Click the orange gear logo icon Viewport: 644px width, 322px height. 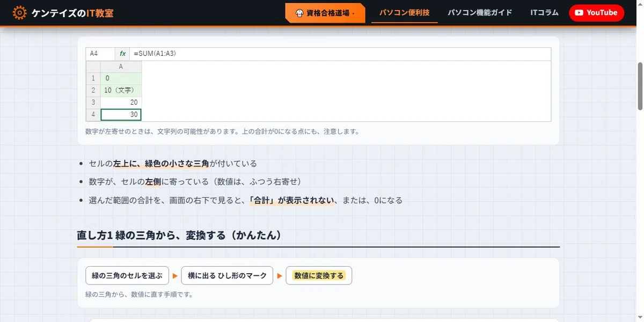click(19, 13)
